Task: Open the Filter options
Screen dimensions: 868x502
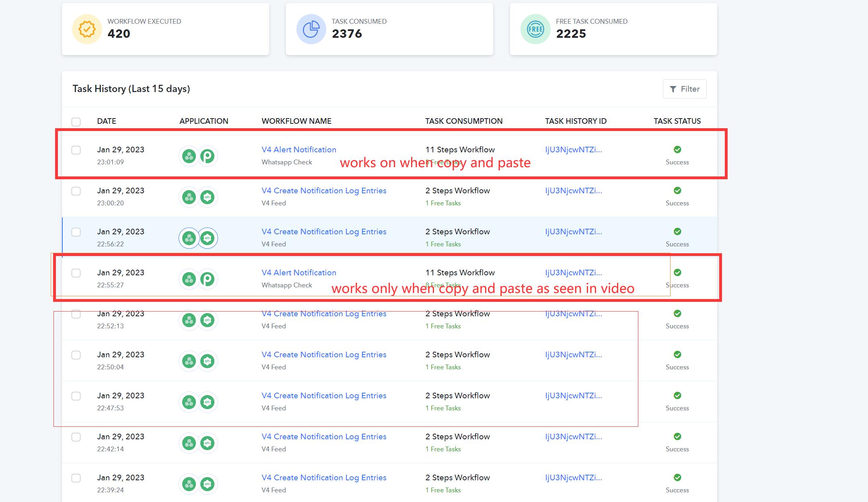Action: click(685, 89)
